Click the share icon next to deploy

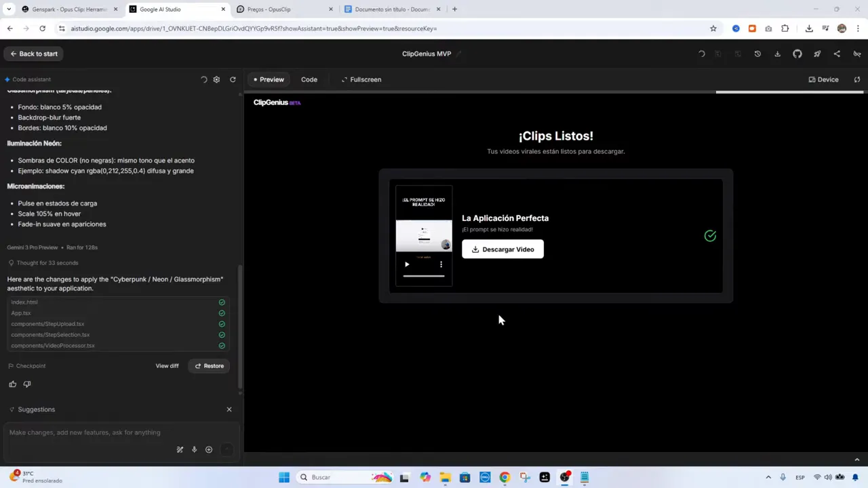(836, 54)
